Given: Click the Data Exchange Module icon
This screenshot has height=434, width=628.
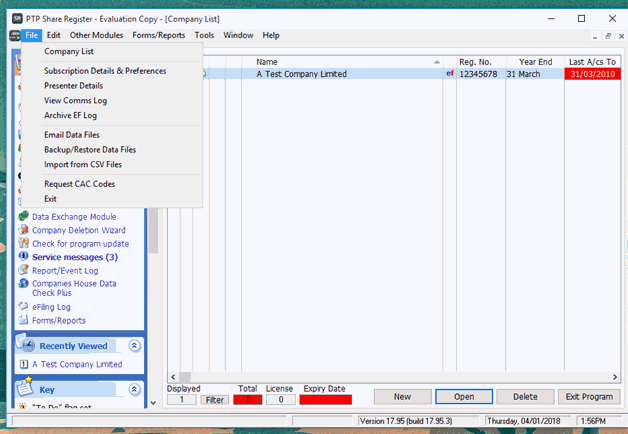Looking at the screenshot, I should click(x=24, y=217).
